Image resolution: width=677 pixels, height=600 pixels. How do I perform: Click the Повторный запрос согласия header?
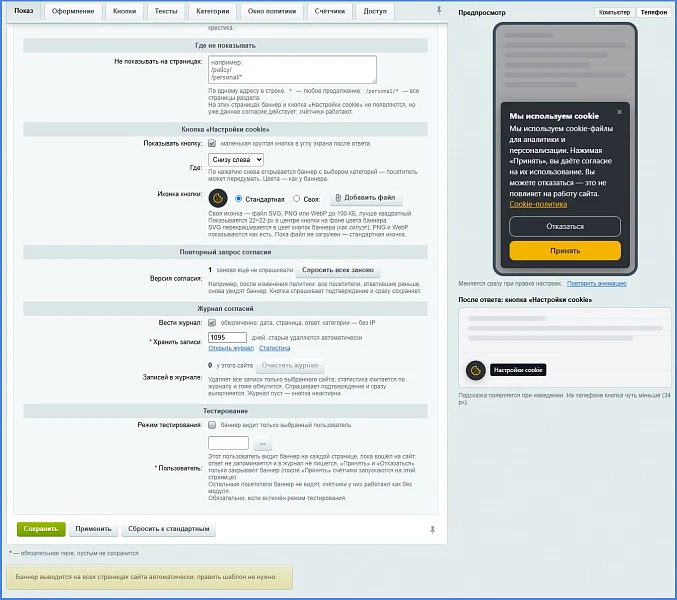click(225, 252)
